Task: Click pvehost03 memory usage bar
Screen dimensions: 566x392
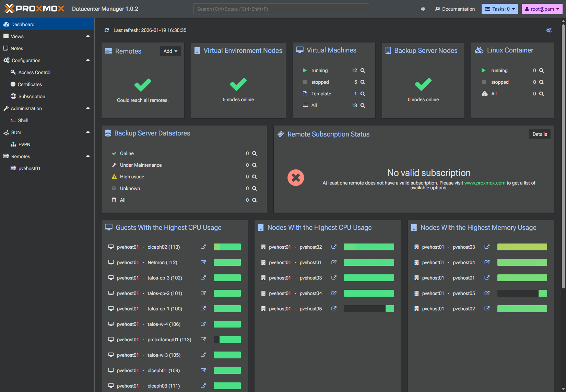Action: click(x=522, y=247)
